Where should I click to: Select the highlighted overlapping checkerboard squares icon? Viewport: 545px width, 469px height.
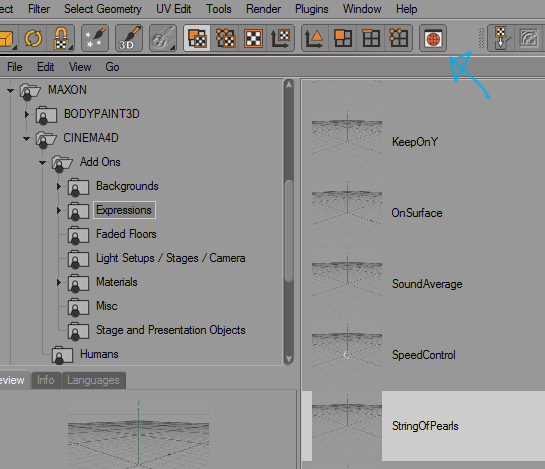(197, 38)
